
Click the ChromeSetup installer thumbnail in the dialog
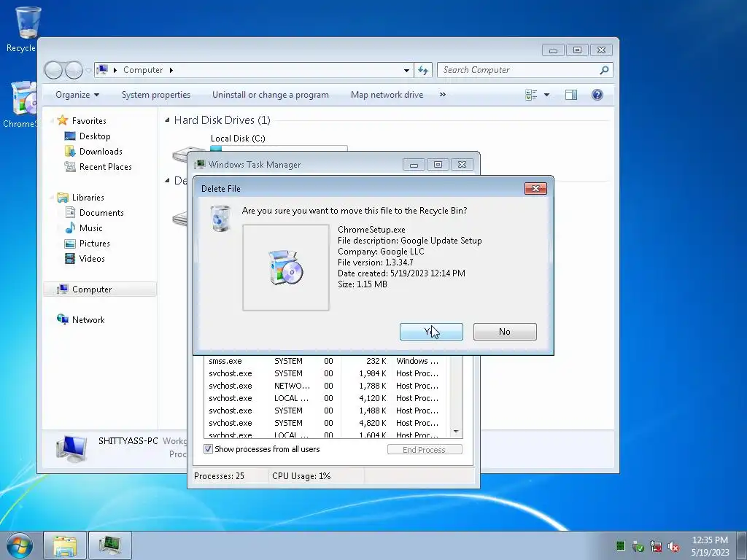pyautogui.click(x=286, y=268)
